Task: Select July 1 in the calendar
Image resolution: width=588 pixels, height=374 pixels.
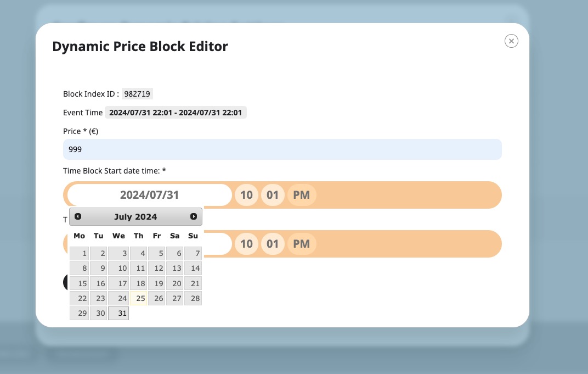Action: tap(80, 254)
